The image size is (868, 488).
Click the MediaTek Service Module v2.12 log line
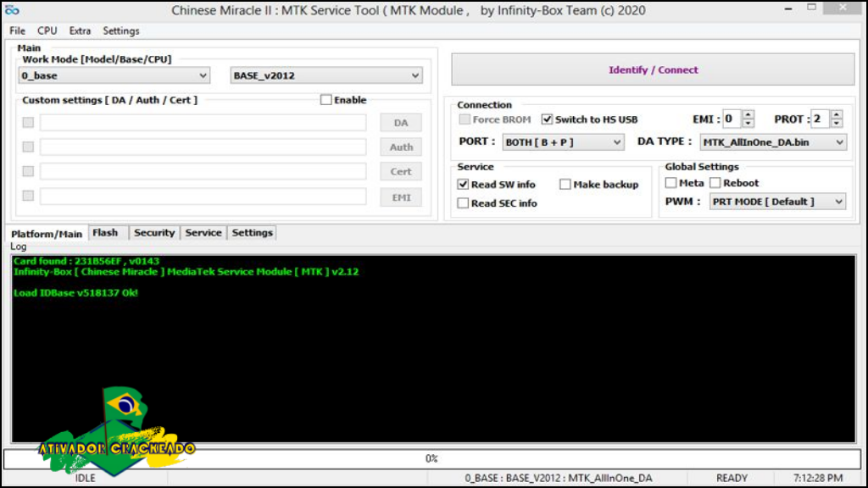click(186, 272)
